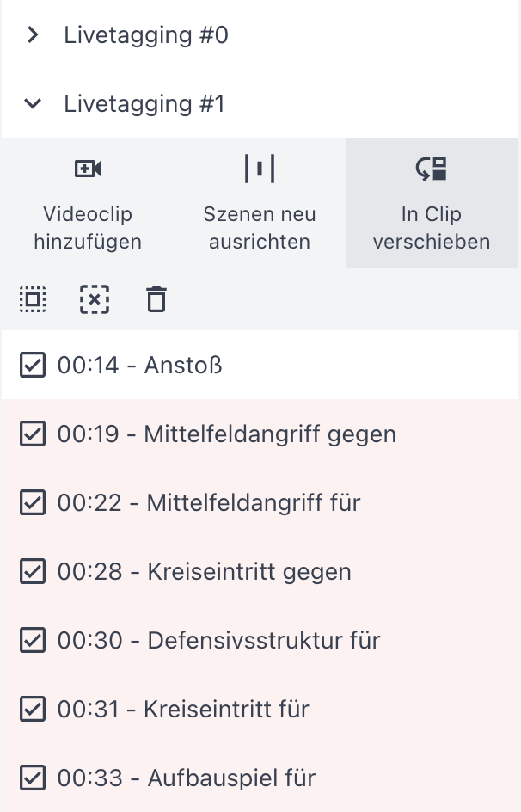Toggle the 00:31 Kreiseintritt für checkbox
Viewport: 521px width, 812px height.
point(33,710)
